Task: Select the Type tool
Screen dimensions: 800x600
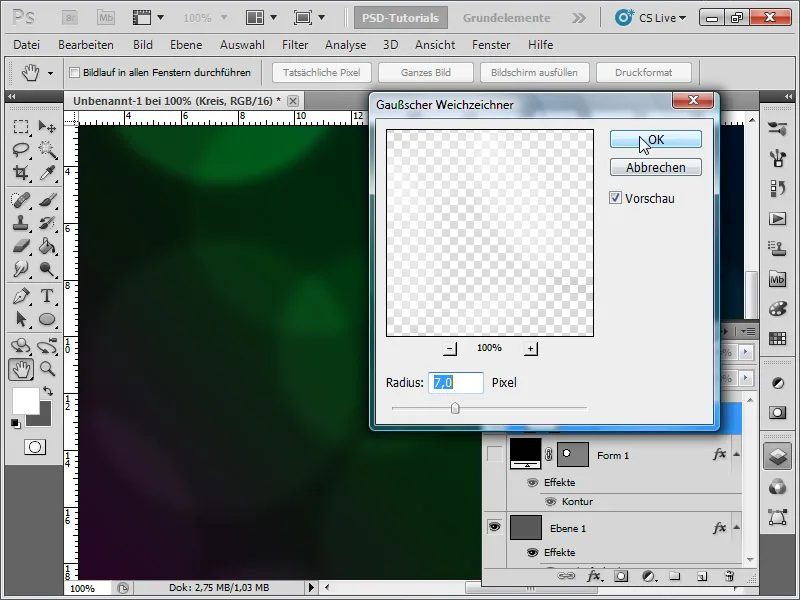Action: (47, 296)
